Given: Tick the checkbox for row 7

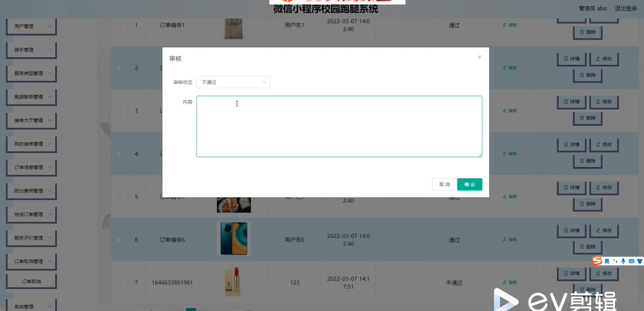Looking at the screenshot, I should click(x=119, y=282).
